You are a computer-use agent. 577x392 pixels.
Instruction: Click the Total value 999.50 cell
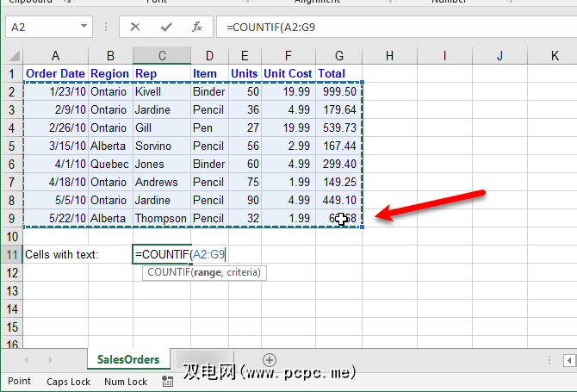[338, 92]
